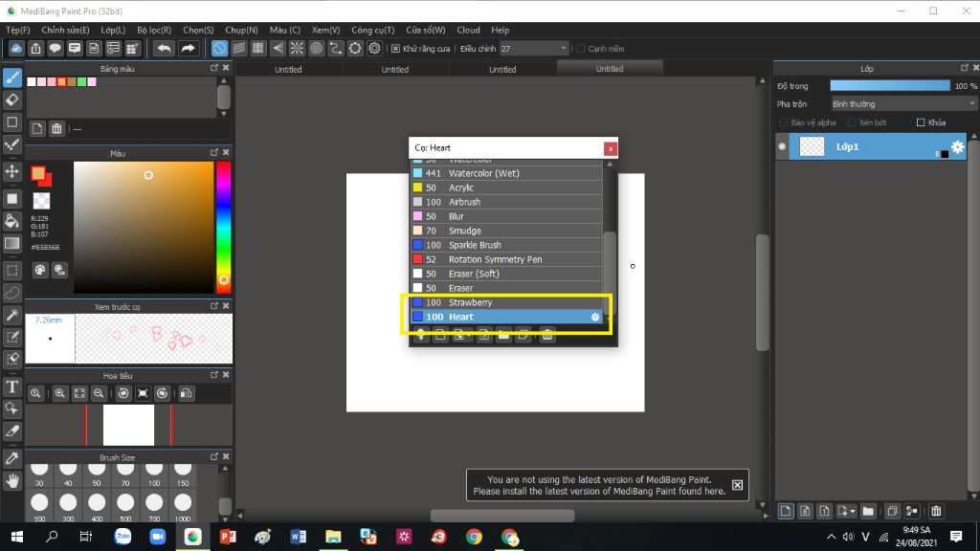Viewport: 980px width, 551px height.
Task: Open settings gear for Heart brush
Action: tap(595, 317)
